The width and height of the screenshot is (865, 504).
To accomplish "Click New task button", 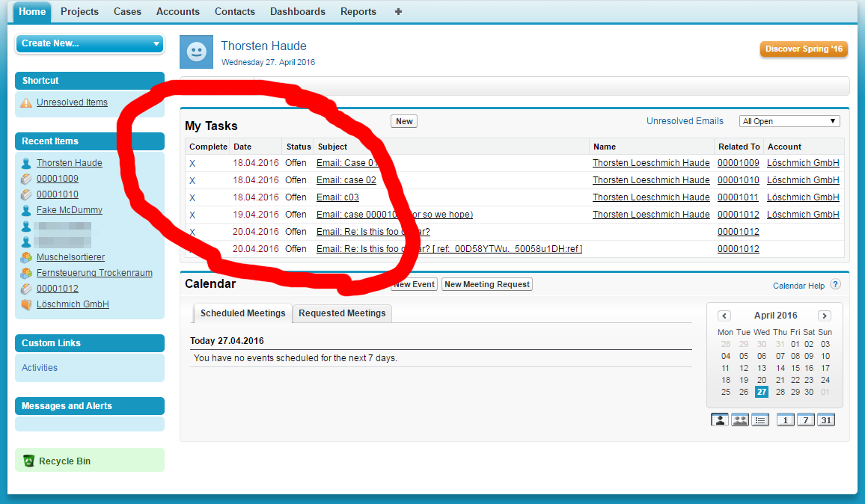I will (x=404, y=121).
